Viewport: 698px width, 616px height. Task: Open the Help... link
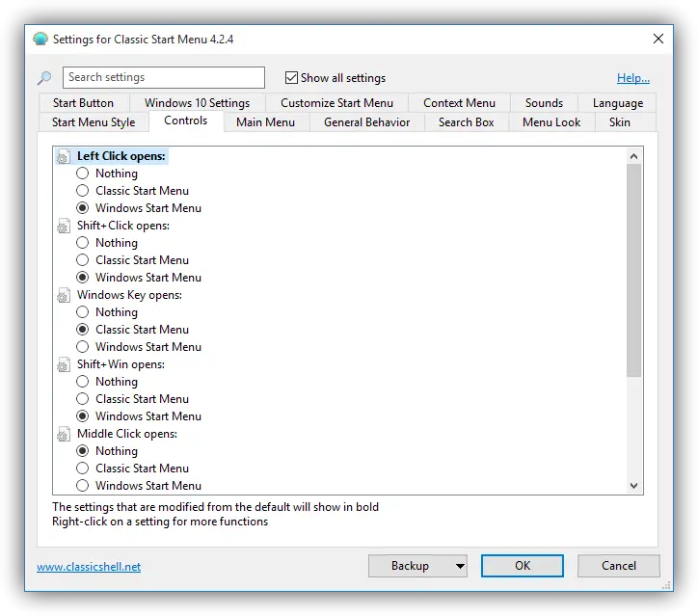pos(633,78)
